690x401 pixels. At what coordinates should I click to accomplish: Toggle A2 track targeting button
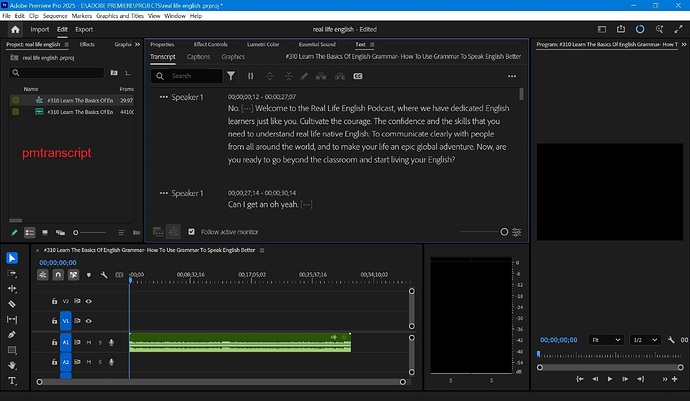click(x=66, y=362)
